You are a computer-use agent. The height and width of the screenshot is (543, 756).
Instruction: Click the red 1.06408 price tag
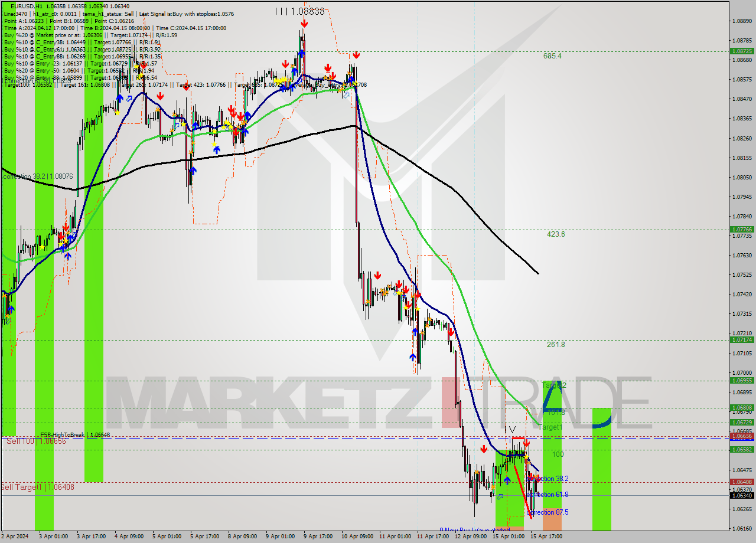coord(742,482)
